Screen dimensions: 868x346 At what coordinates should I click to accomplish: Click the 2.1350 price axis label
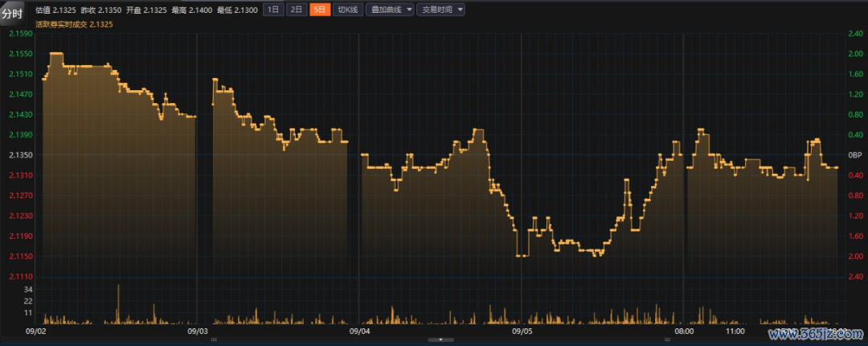(21, 155)
